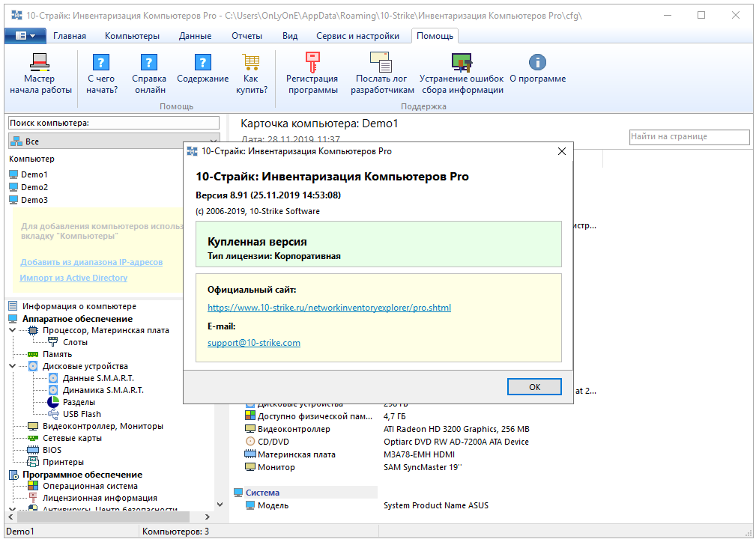
Task: Select the Монитор row in computer card
Action: 353,467
